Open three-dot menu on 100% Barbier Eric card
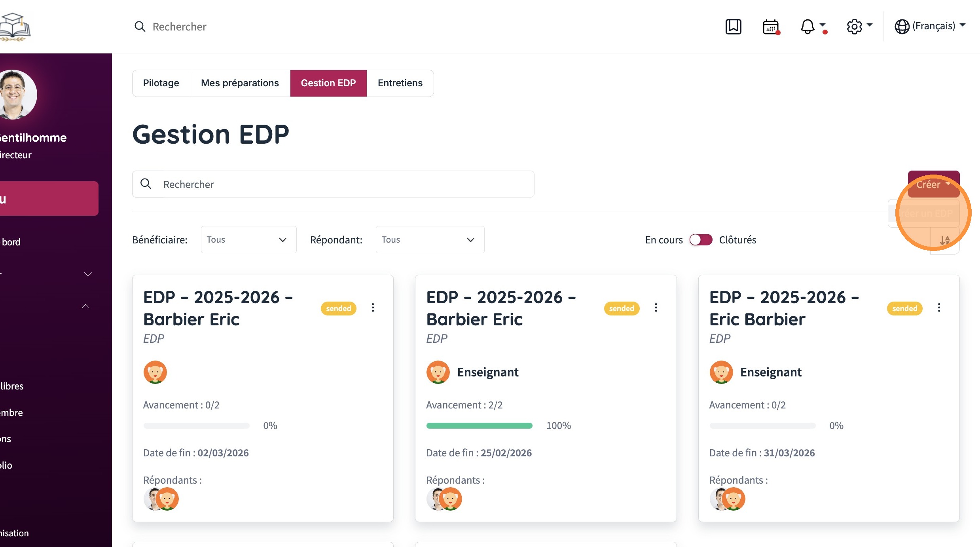 click(656, 308)
